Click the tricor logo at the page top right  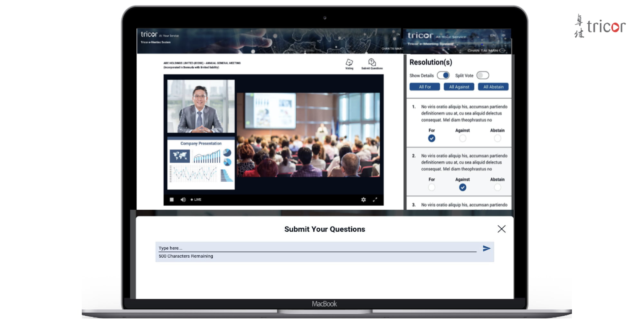click(600, 26)
